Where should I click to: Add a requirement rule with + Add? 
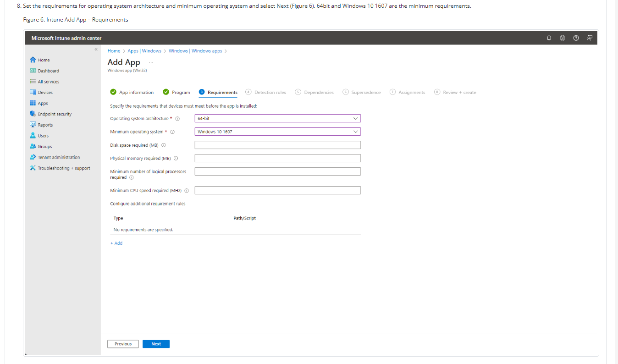(x=116, y=243)
